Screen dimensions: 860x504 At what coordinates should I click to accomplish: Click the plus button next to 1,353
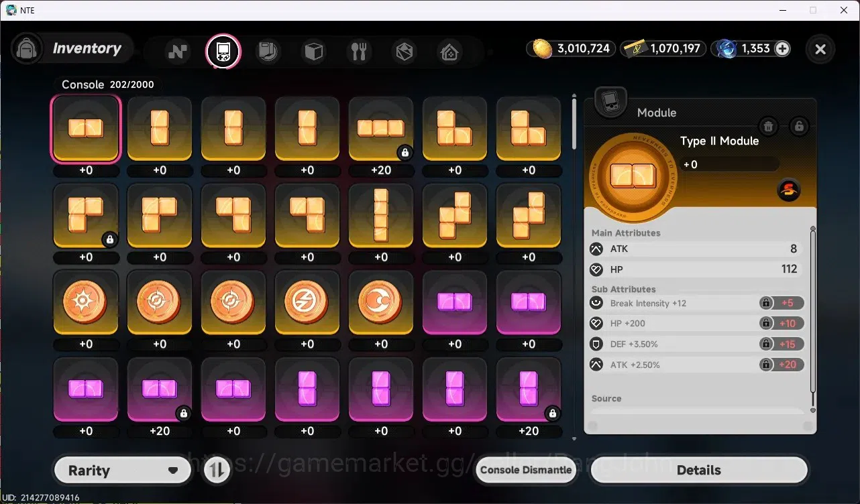click(782, 48)
